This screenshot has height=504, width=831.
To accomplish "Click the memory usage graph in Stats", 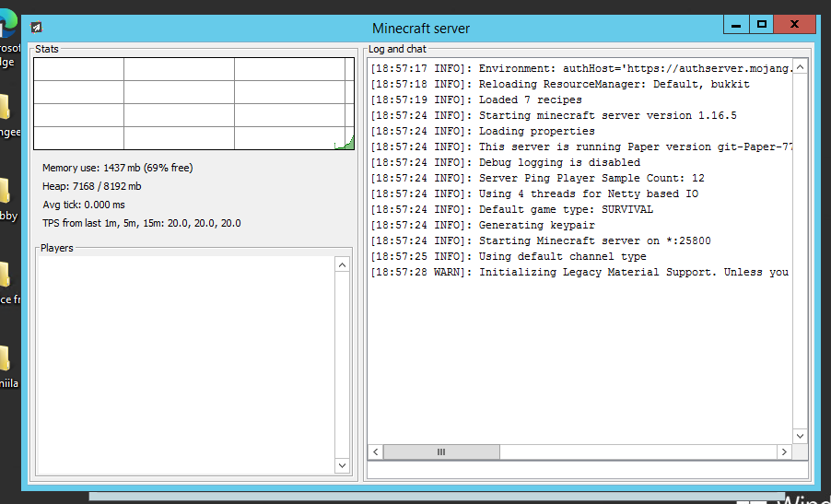I will coord(194,104).
